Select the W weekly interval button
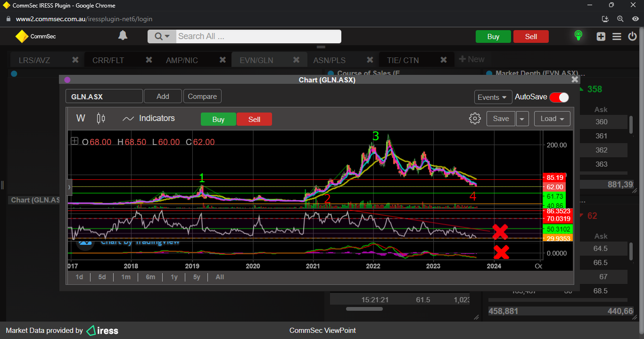The width and height of the screenshot is (644, 339). point(81,118)
